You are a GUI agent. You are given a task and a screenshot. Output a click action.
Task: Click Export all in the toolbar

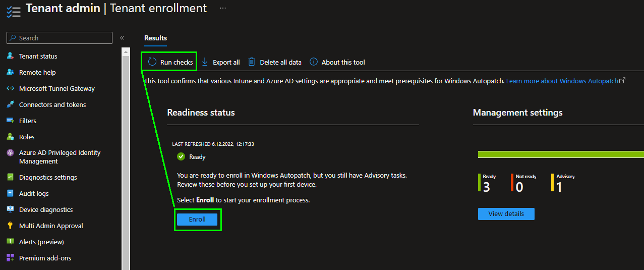point(220,62)
